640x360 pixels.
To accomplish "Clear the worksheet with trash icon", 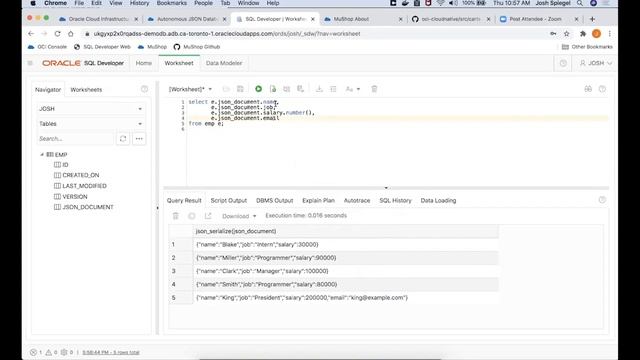I will [x=374, y=89].
